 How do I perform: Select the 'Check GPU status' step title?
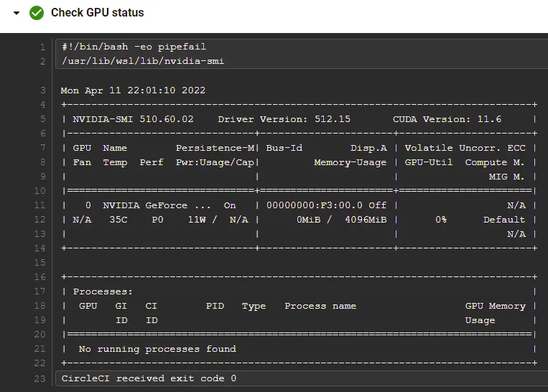pos(97,13)
